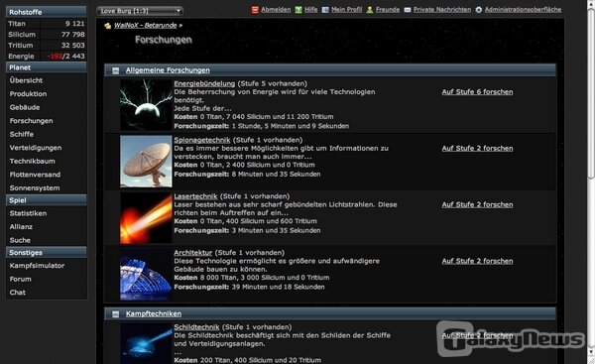Screen dimensions: 595x364
Task: Open Verteidigungen menu entry
Action: click(36, 148)
